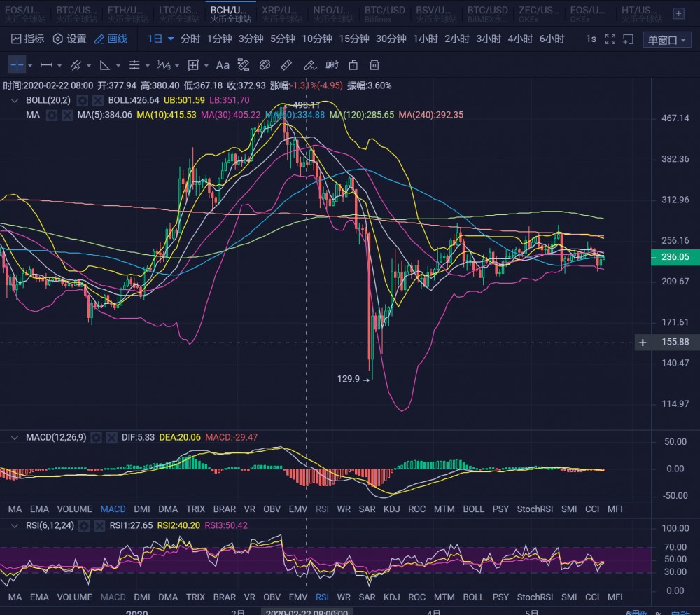700x615 pixels.
Task: Toggle fullscreen chart view icon
Action: (610, 39)
